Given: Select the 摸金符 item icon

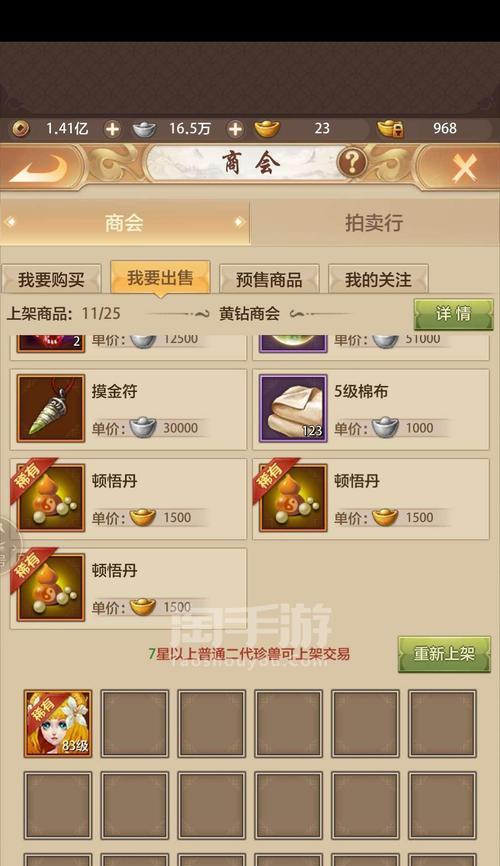Looking at the screenshot, I should 51,408.
